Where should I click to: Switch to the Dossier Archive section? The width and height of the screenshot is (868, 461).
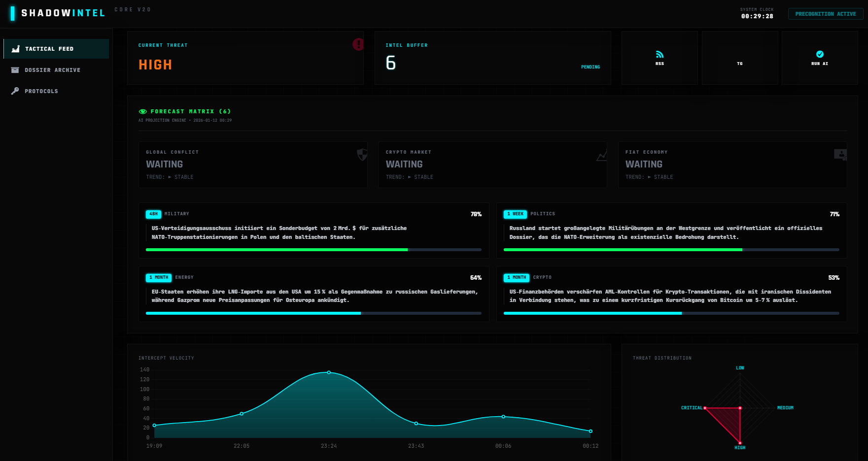52,70
